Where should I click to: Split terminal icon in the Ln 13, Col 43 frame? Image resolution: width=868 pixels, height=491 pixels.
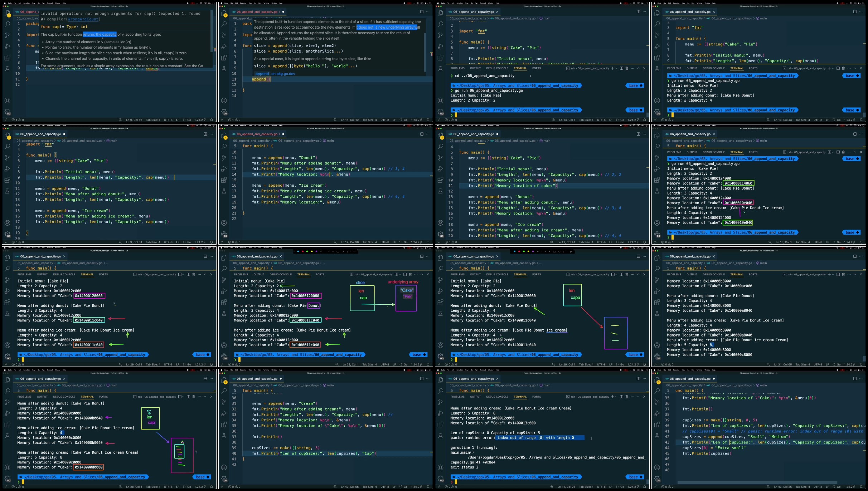pos(838,68)
